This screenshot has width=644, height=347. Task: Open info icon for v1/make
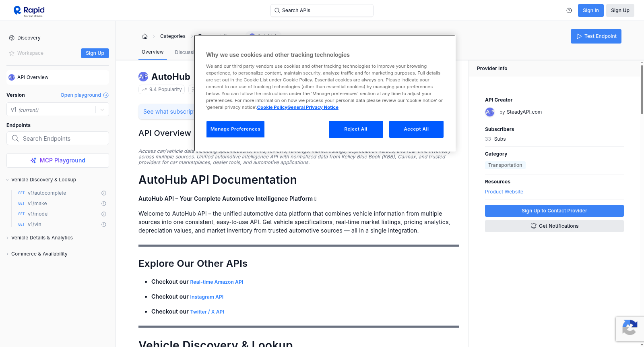pos(104,204)
